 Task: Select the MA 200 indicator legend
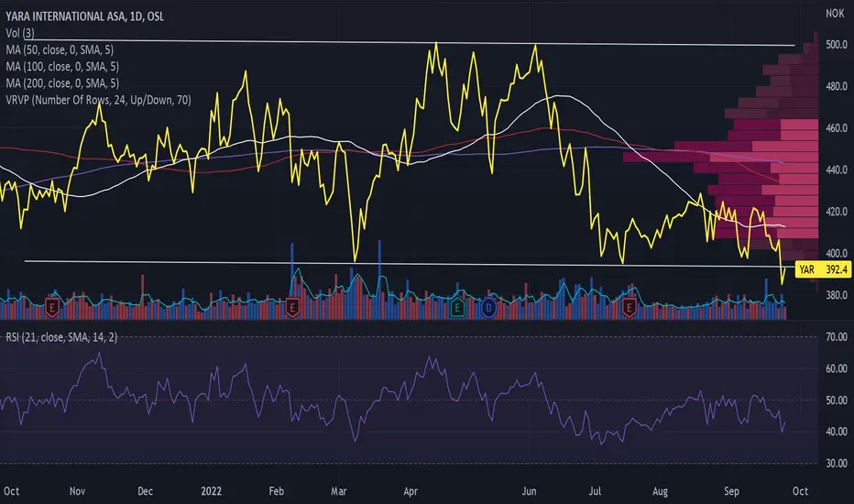coord(62,83)
